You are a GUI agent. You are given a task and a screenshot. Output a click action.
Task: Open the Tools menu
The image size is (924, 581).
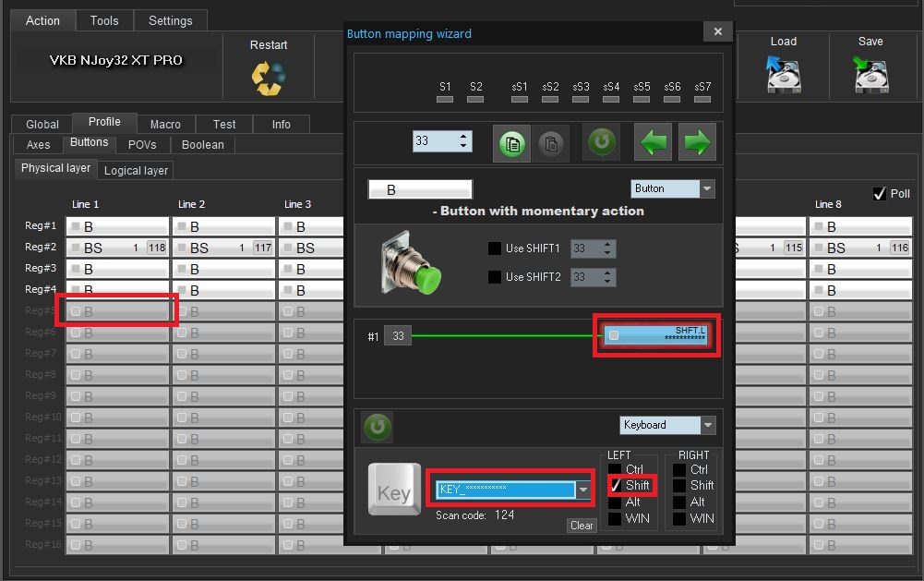[x=104, y=20]
